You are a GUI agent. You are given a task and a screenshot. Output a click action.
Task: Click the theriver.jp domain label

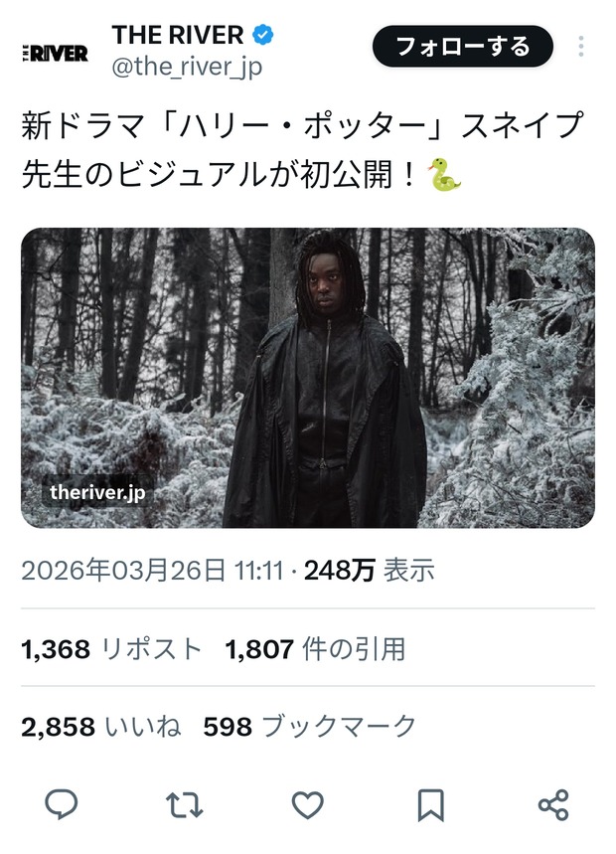97,492
